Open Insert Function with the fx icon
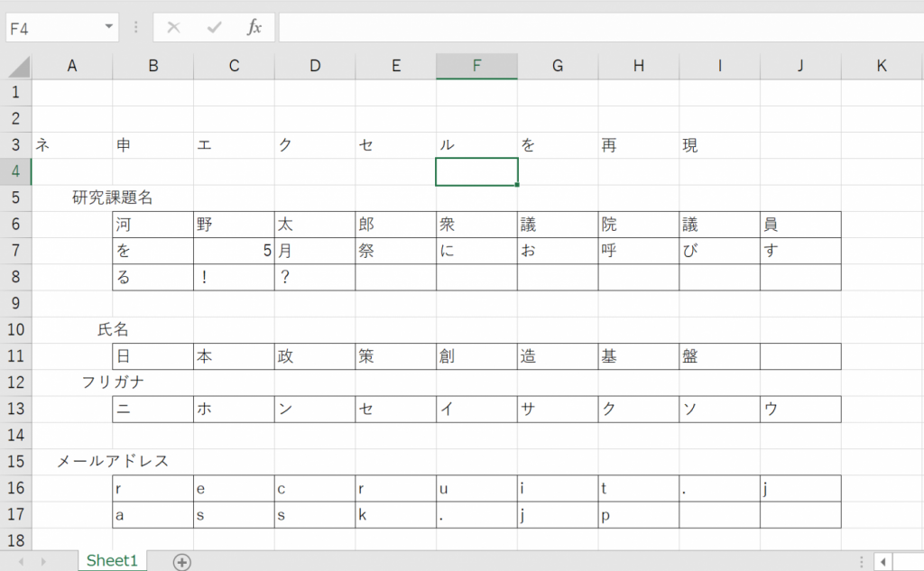This screenshot has height=571, width=924. 254,28
